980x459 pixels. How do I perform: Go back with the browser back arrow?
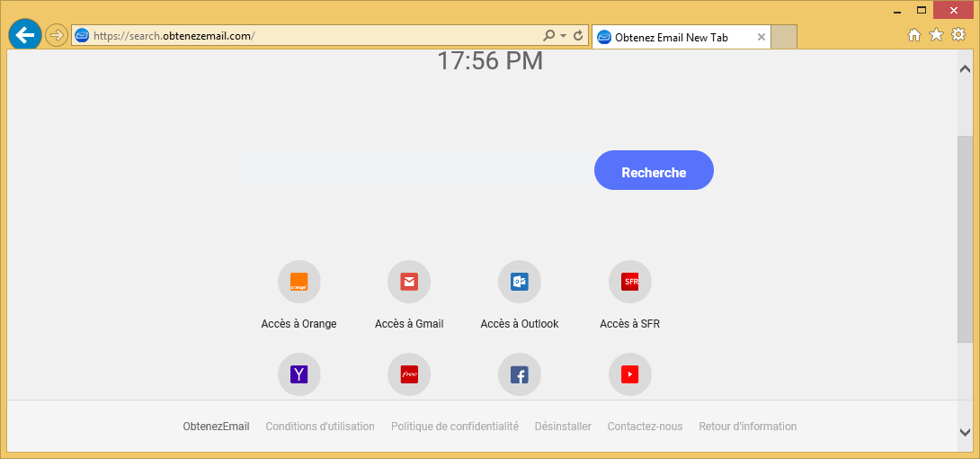click(25, 35)
